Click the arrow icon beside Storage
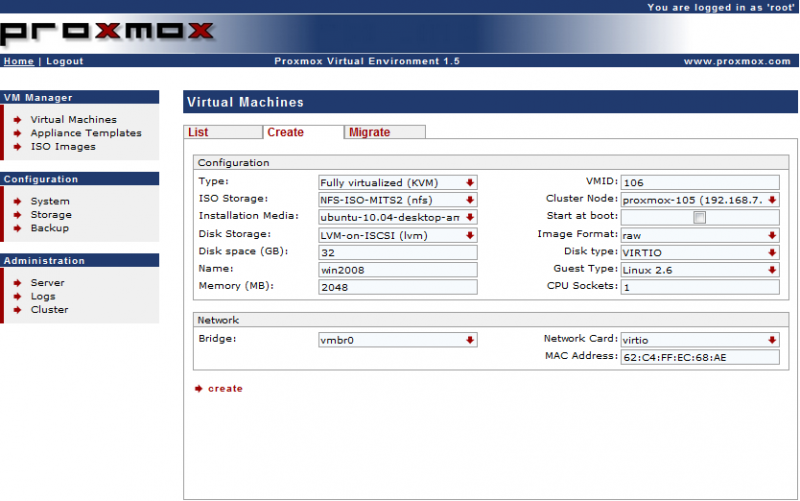 click(x=19, y=215)
